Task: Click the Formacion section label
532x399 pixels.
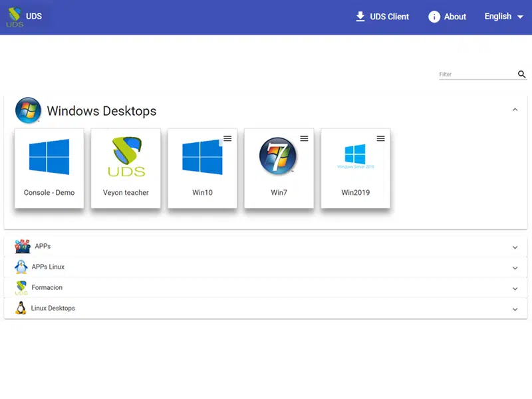Action: (47, 287)
